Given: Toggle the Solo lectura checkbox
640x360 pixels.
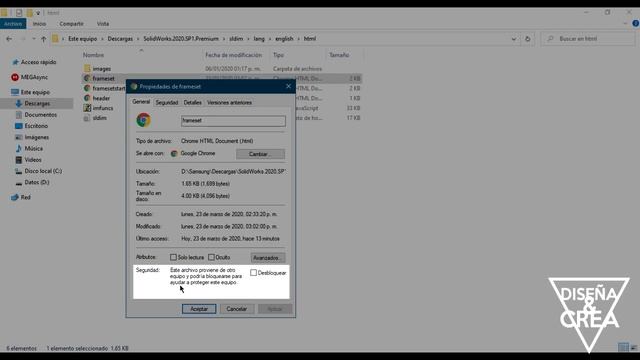Looking at the screenshot, I should coord(173,257).
